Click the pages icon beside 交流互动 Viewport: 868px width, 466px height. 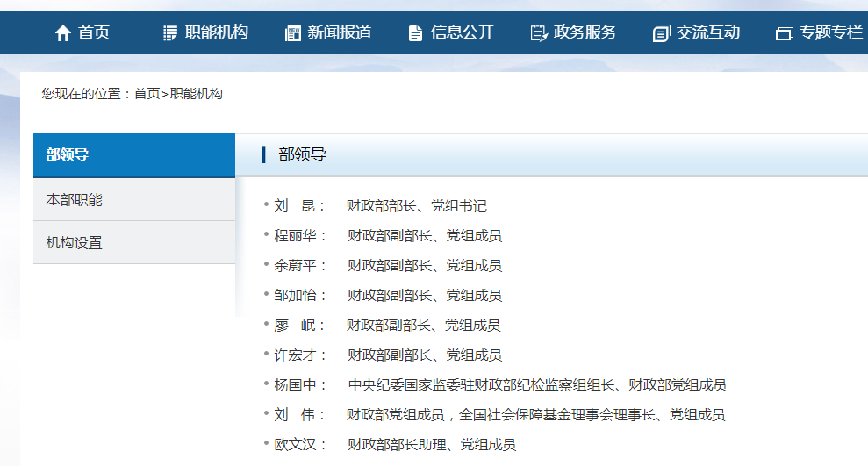coord(662,33)
